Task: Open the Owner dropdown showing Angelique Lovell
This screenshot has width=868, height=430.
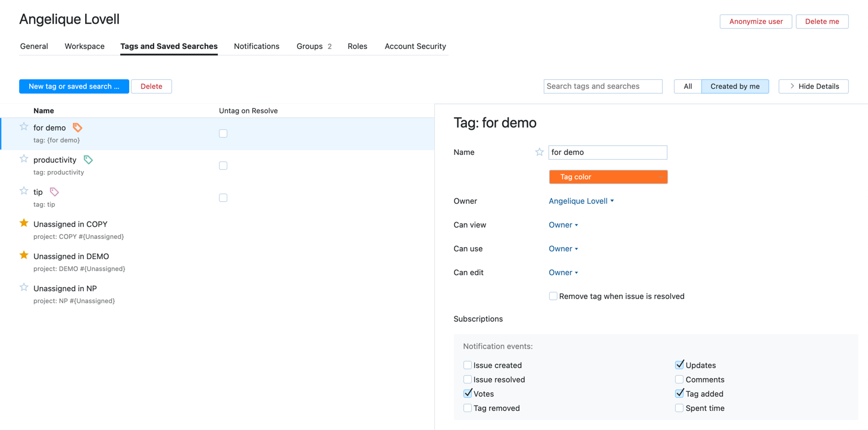Action: click(x=581, y=201)
